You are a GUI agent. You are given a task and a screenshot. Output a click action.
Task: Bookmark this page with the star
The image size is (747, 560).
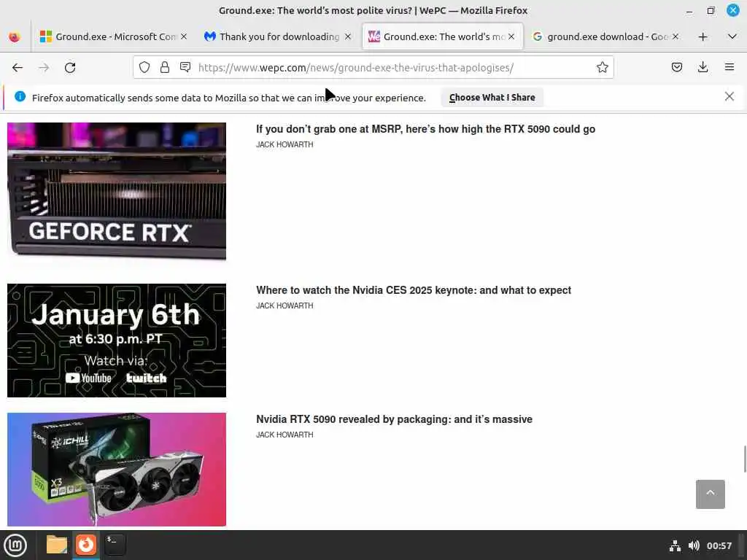(602, 68)
